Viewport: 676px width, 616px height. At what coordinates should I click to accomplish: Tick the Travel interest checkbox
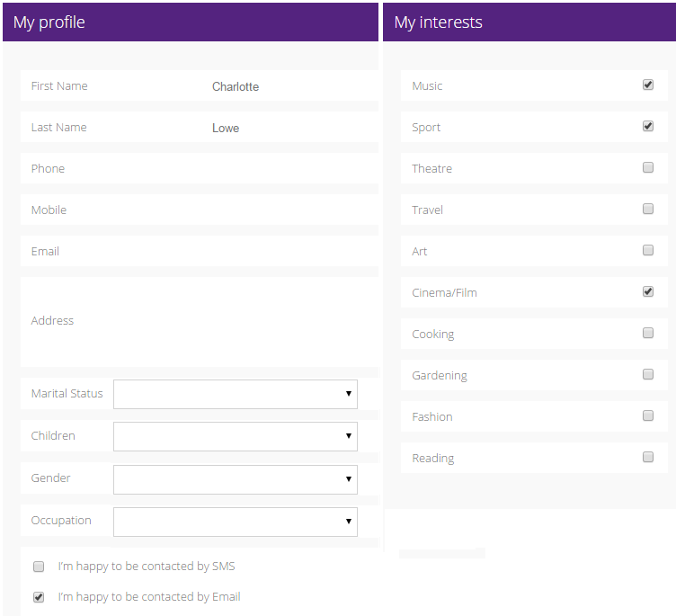pyautogui.click(x=648, y=209)
